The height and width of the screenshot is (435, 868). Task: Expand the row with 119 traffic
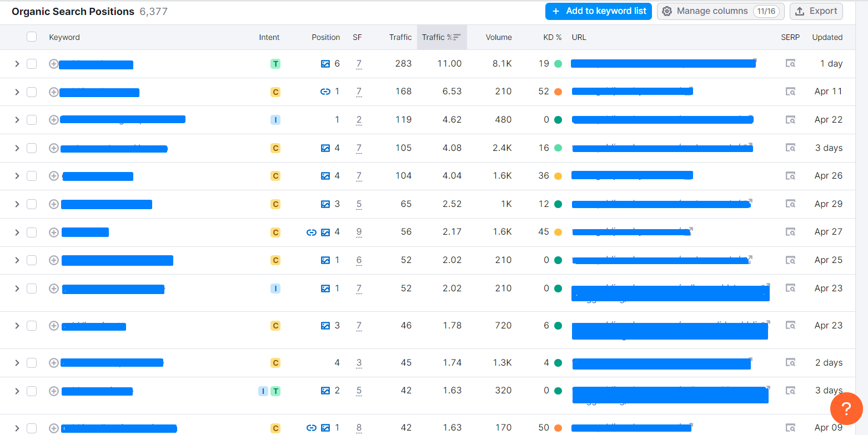(x=17, y=120)
